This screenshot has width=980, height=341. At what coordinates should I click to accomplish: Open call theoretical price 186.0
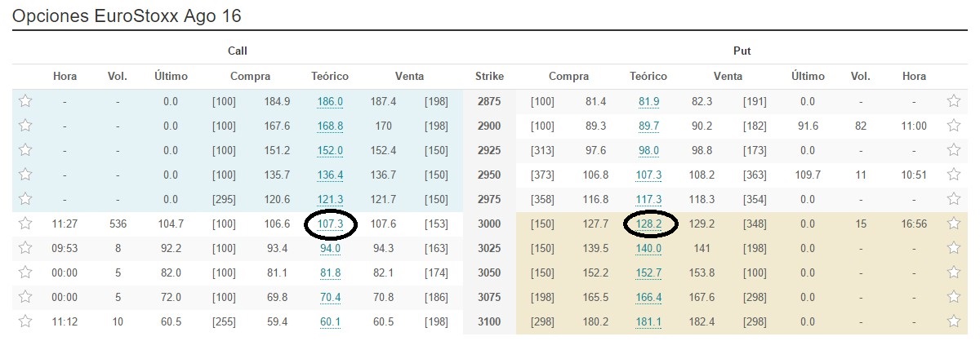[330, 102]
